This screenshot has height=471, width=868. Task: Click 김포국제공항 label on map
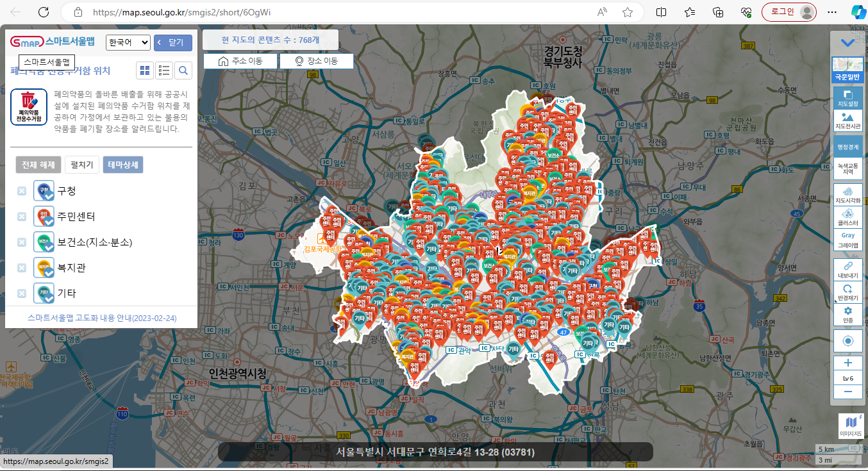click(322, 249)
